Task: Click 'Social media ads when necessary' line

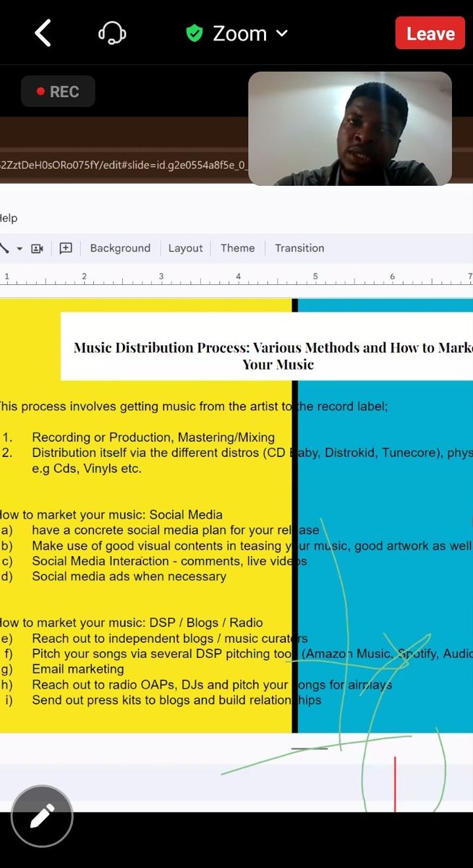Action: 129,576
